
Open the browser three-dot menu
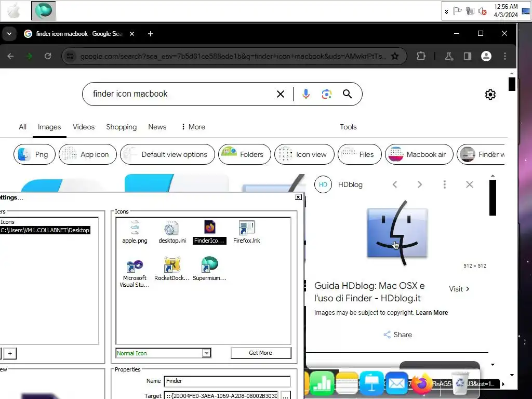[505, 56]
